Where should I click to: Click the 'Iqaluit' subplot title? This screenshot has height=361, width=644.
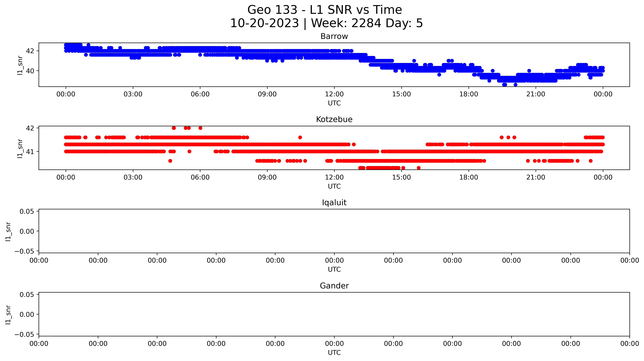334,203
